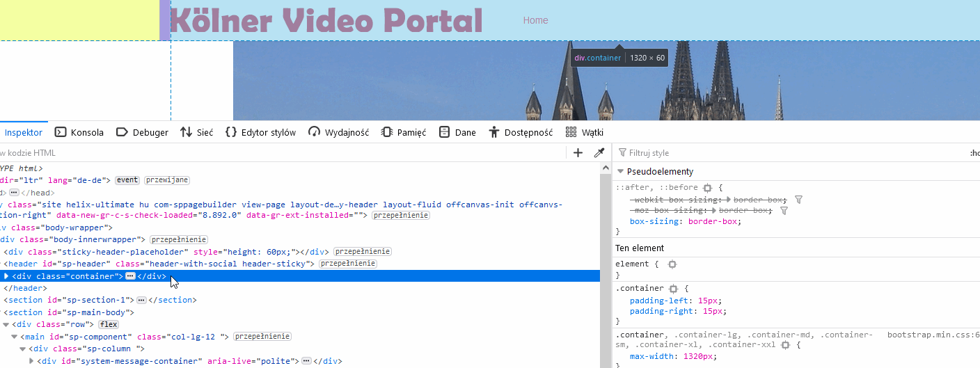Click the create new node plus icon
This screenshot has height=368, width=980.
[578, 153]
